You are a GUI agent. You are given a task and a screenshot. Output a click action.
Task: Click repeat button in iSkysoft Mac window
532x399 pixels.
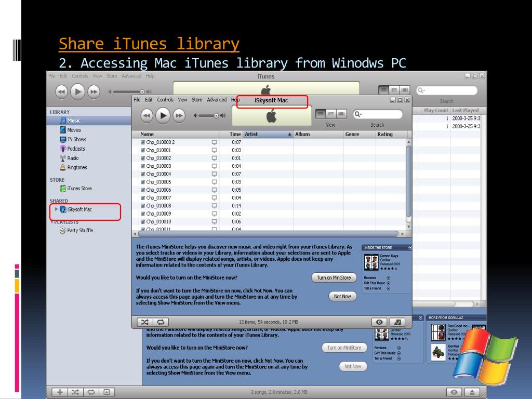[x=161, y=322]
